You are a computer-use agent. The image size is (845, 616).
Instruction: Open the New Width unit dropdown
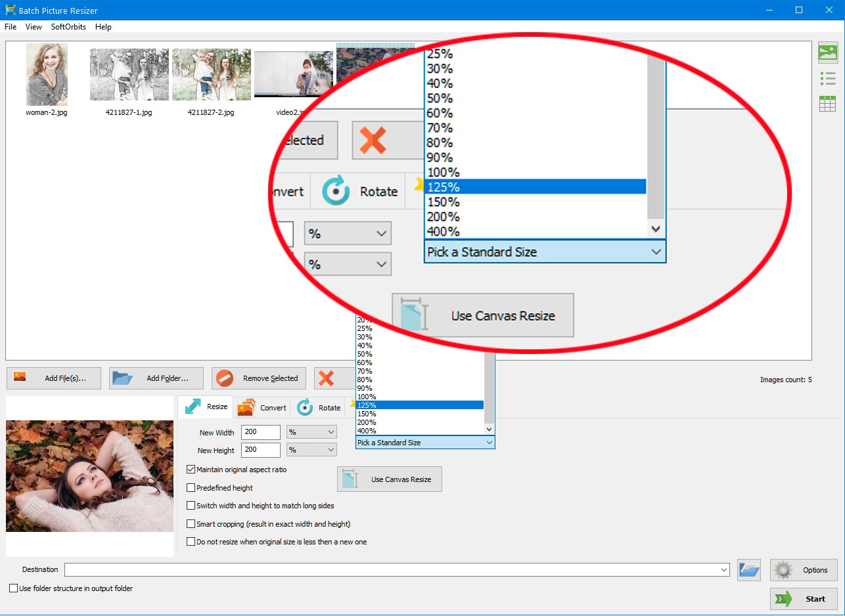pos(311,432)
